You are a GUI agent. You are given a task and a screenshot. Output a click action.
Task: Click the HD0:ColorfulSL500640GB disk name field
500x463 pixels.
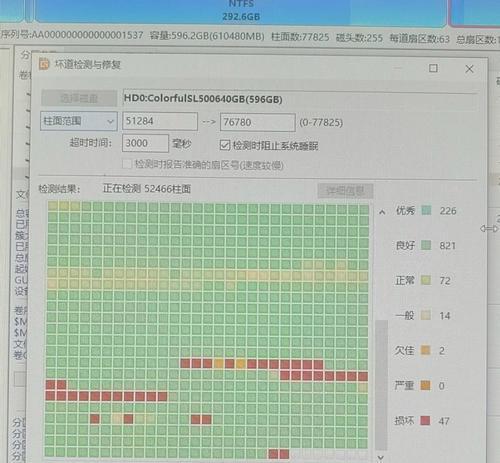click(299, 99)
